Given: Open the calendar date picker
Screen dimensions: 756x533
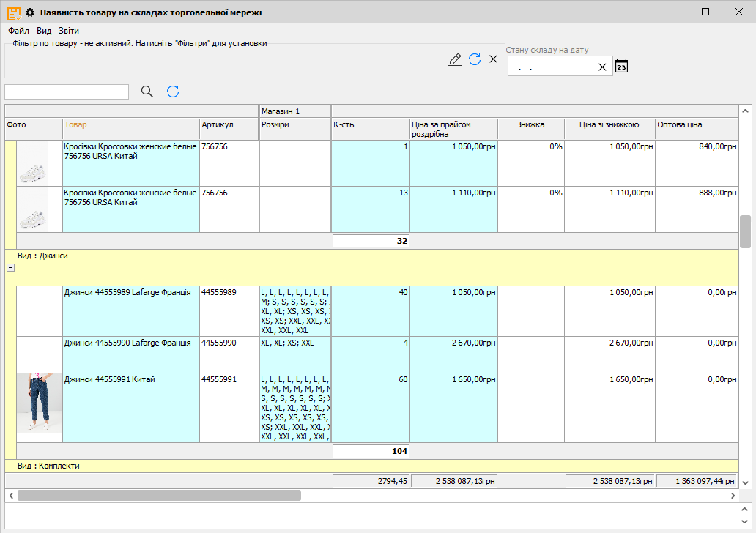Looking at the screenshot, I should click(621, 67).
